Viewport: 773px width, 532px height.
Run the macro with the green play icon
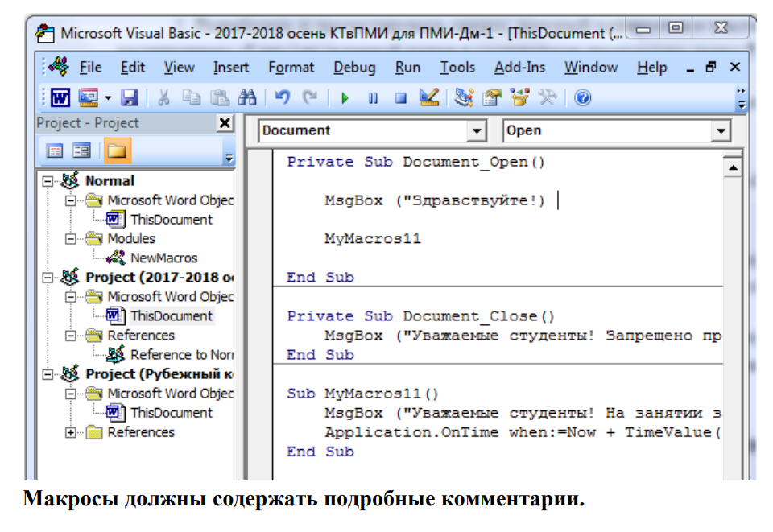(x=345, y=98)
